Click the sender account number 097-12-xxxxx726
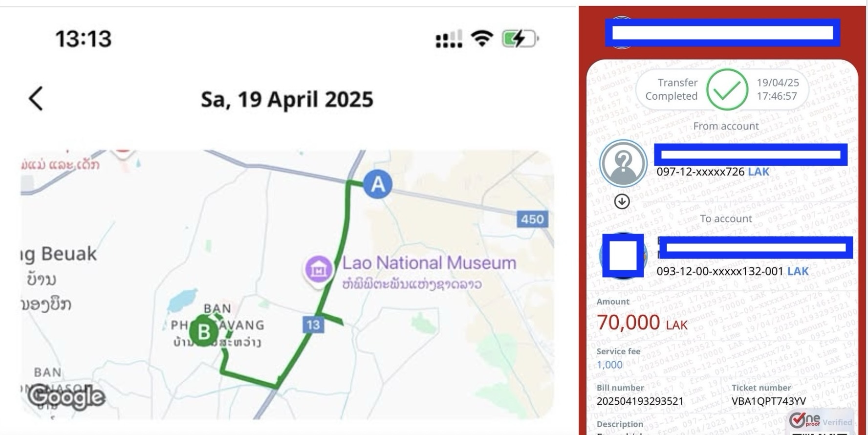The height and width of the screenshot is (435, 868). tap(700, 172)
